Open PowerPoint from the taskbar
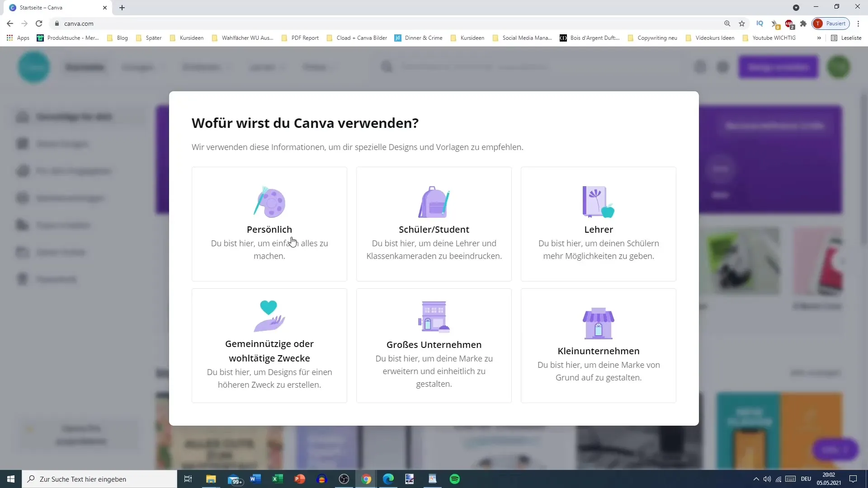Viewport: 868px width, 488px height. pos(300,479)
